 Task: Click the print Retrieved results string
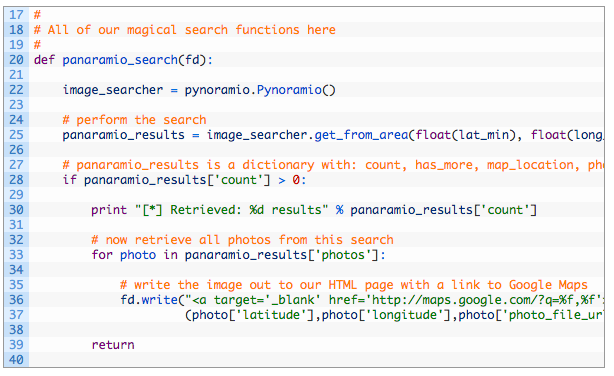point(231,210)
